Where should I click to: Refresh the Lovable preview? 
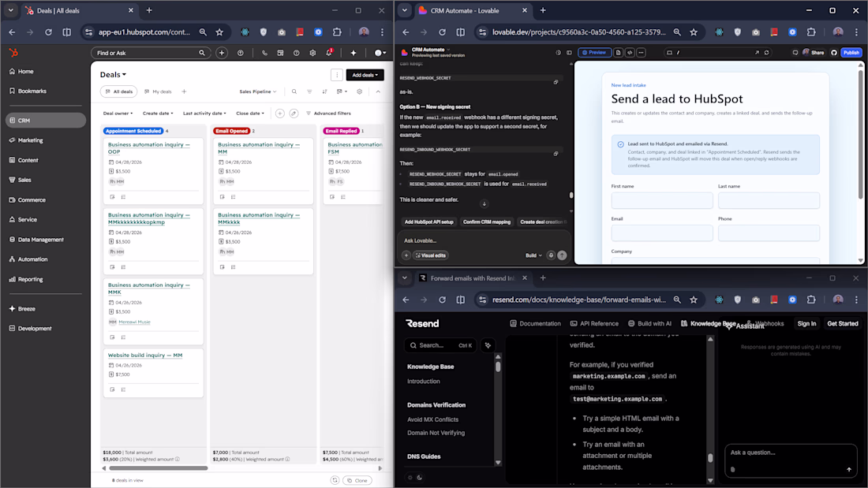(767, 53)
